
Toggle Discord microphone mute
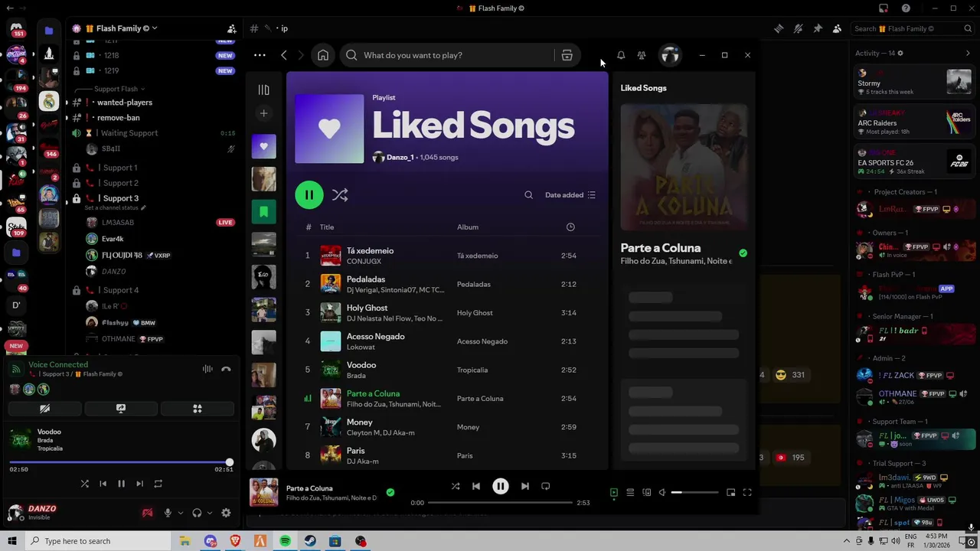pos(168,513)
